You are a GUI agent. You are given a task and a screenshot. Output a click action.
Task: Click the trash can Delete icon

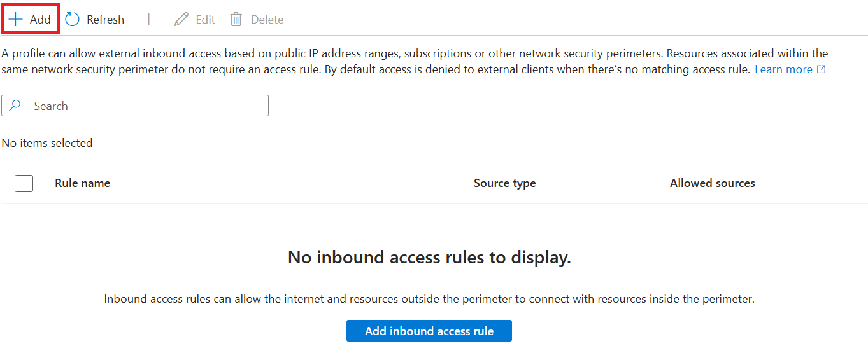pos(236,20)
